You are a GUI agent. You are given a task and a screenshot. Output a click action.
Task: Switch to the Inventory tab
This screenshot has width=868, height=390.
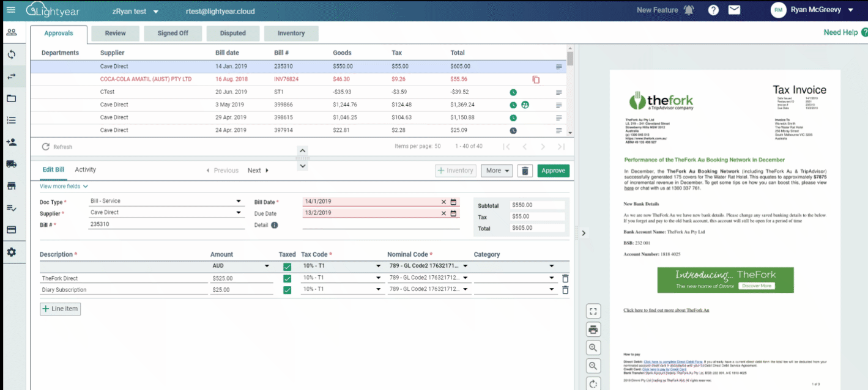291,33
